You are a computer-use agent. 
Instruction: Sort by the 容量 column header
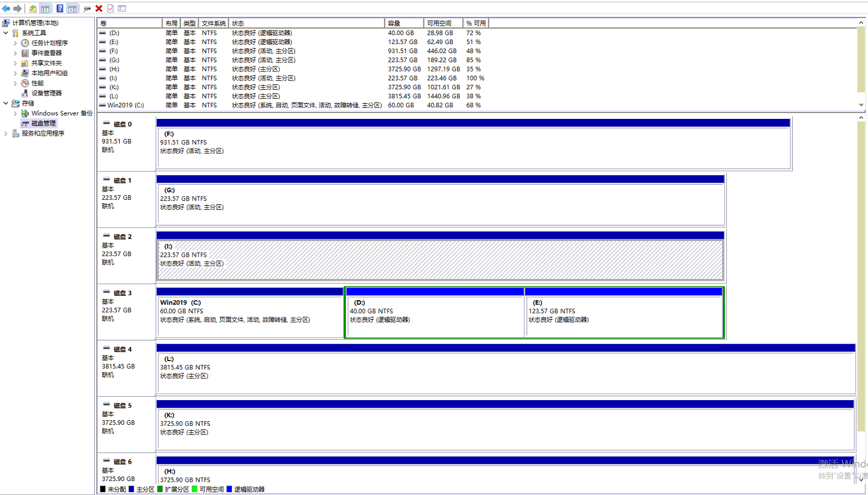[403, 23]
